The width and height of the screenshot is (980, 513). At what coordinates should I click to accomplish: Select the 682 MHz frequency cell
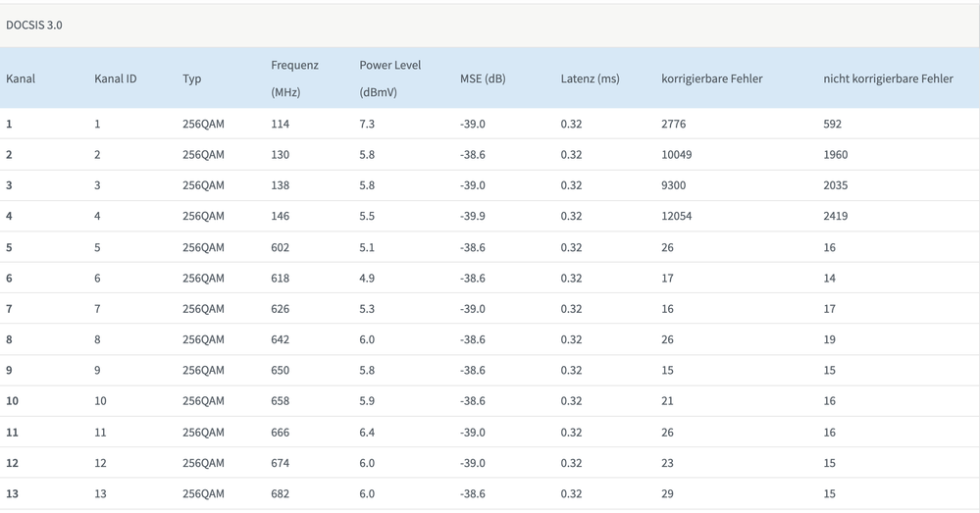pos(280,493)
